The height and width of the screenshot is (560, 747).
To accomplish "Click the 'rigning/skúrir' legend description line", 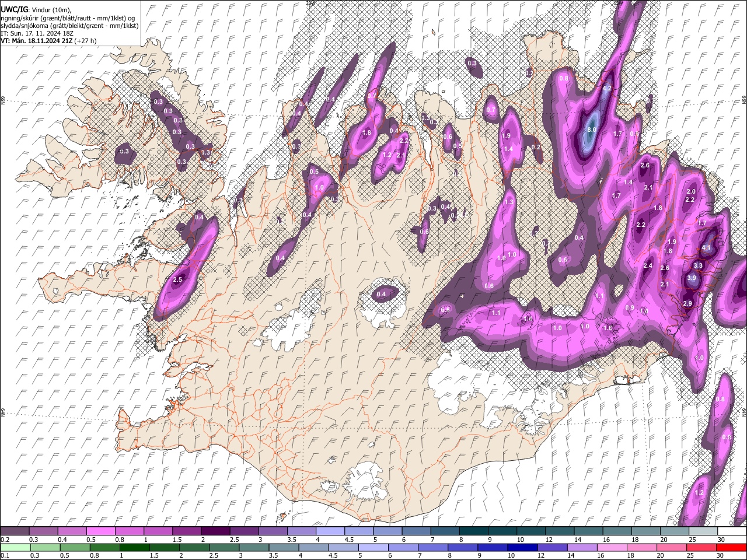I will point(68,18).
